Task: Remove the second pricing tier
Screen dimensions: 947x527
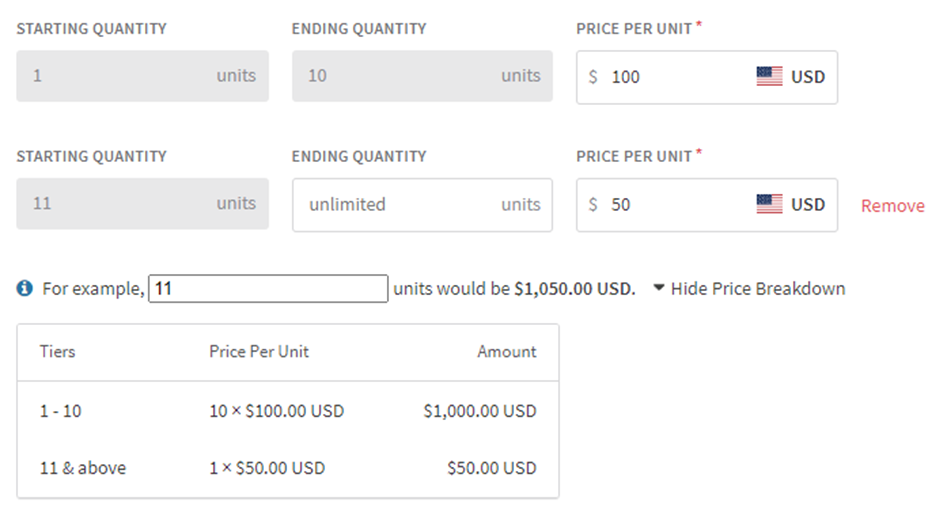Action: coord(892,206)
